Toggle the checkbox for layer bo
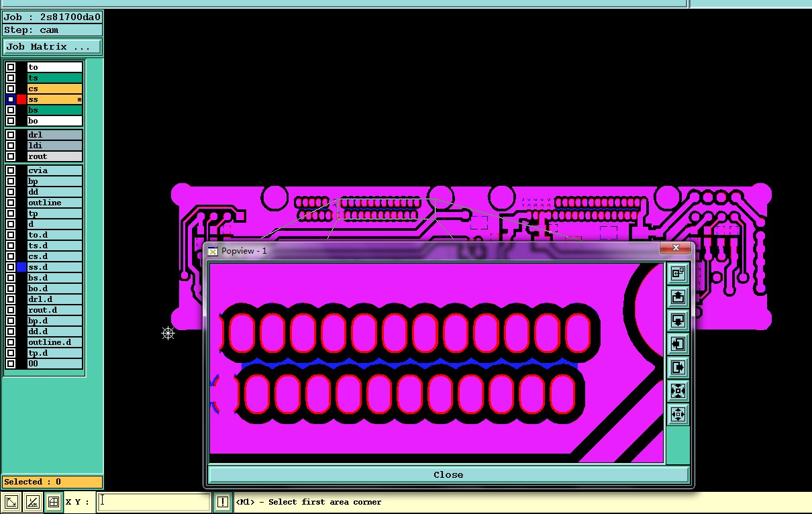This screenshot has width=812, height=514. tap(11, 121)
